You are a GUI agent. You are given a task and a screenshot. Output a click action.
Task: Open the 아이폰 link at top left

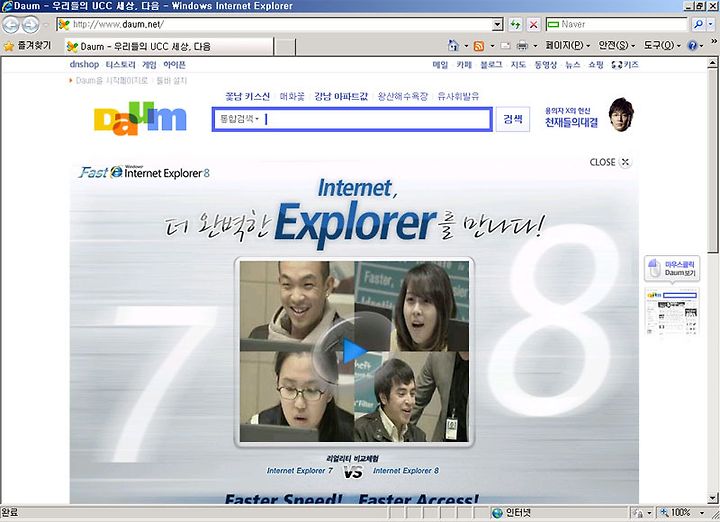174,65
